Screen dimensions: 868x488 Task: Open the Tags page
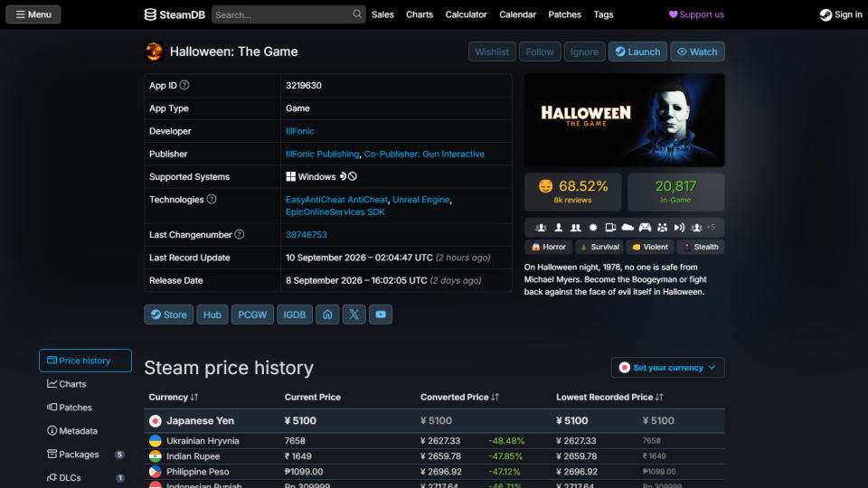(603, 14)
